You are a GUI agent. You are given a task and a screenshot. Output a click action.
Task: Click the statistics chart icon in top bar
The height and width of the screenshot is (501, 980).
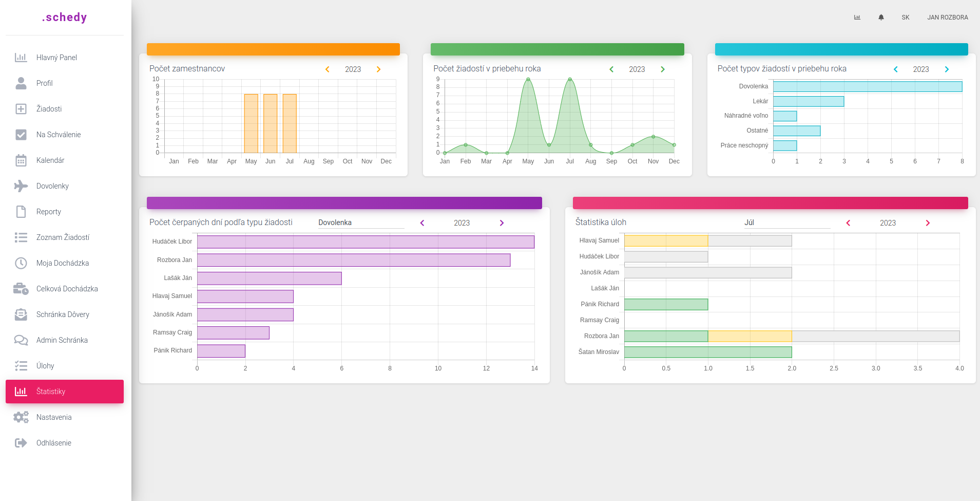tap(857, 17)
